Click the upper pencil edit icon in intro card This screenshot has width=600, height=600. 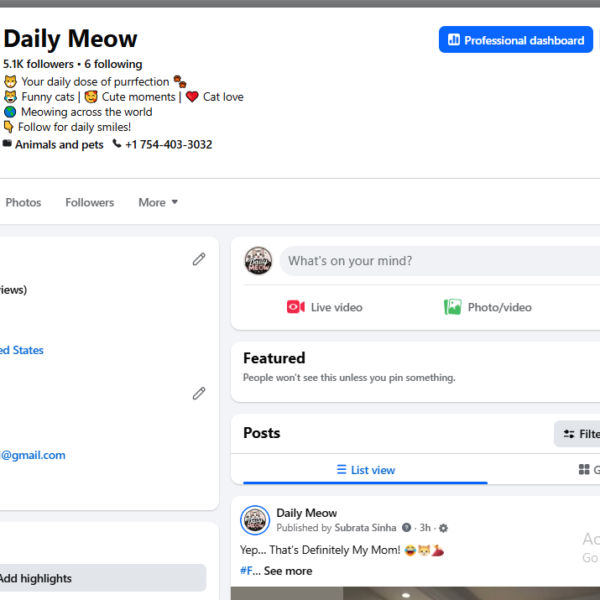199,259
